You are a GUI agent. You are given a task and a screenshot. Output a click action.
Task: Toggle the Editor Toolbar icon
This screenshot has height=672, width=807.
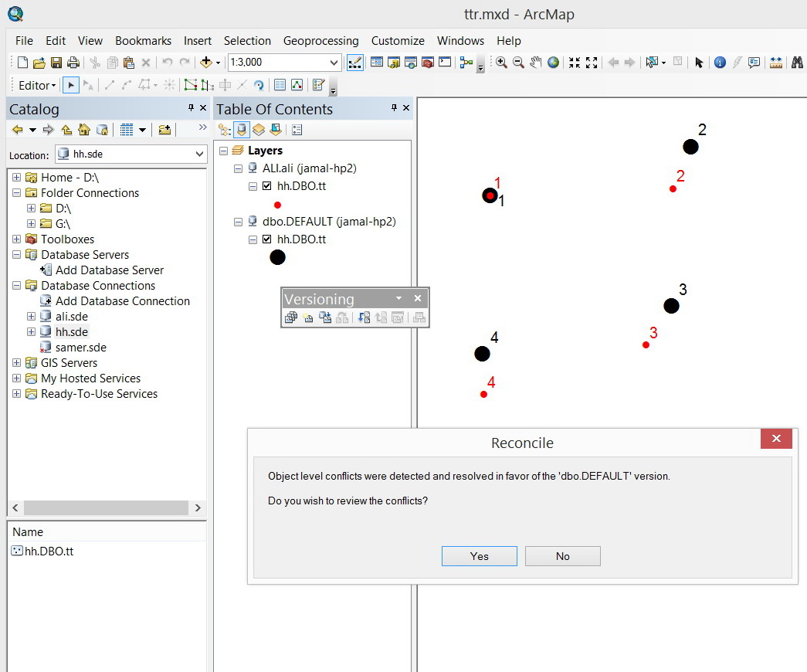tap(354, 63)
